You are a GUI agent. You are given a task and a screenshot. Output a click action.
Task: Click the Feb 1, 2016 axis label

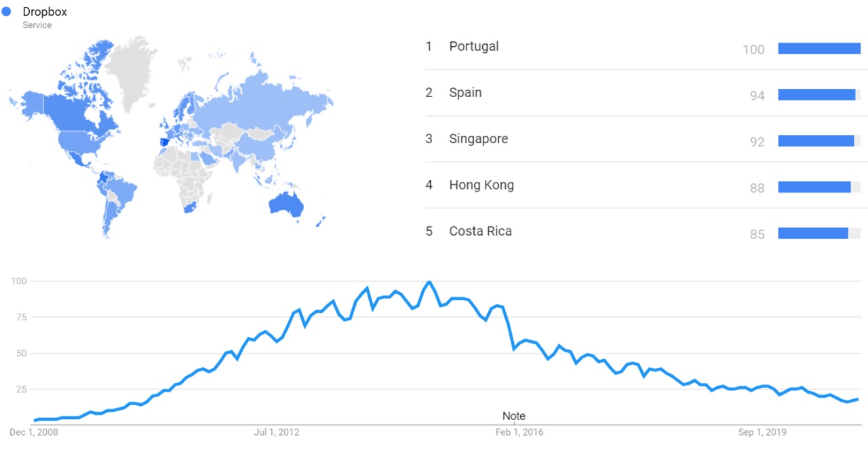pyautogui.click(x=518, y=432)
